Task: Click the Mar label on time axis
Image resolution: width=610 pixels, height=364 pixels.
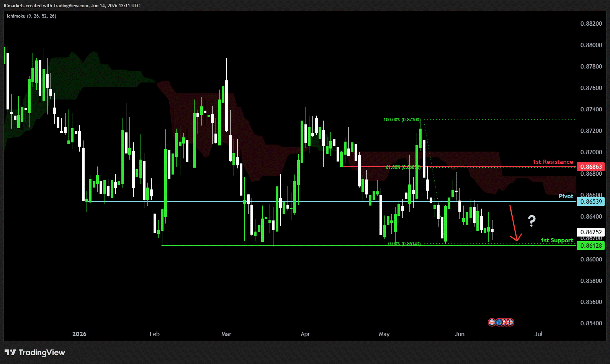Action: click(226, 334)
